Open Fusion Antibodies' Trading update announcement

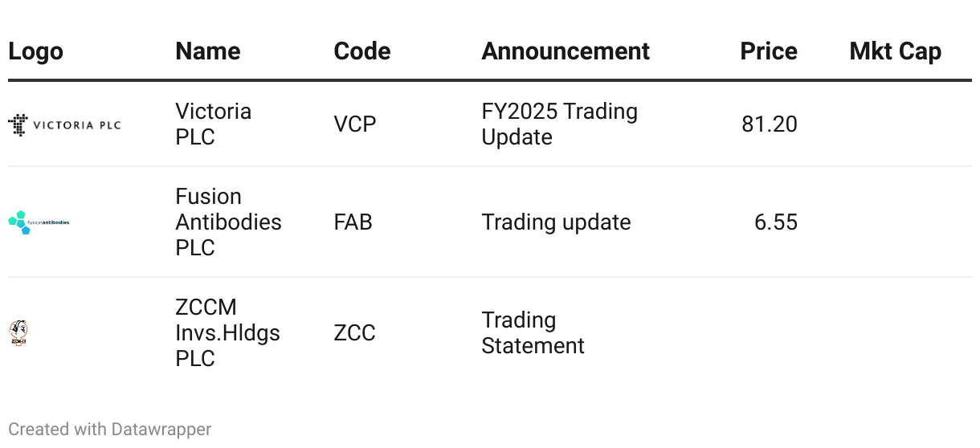(556, 222)
